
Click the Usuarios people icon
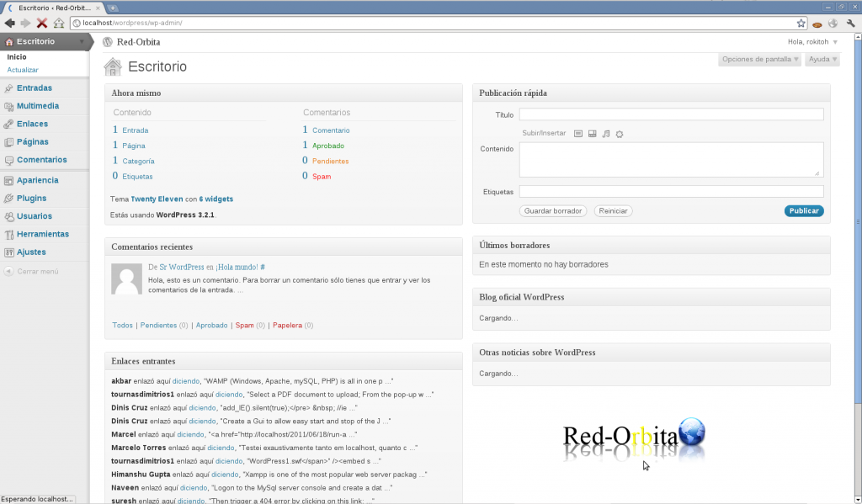click(8, 216)
